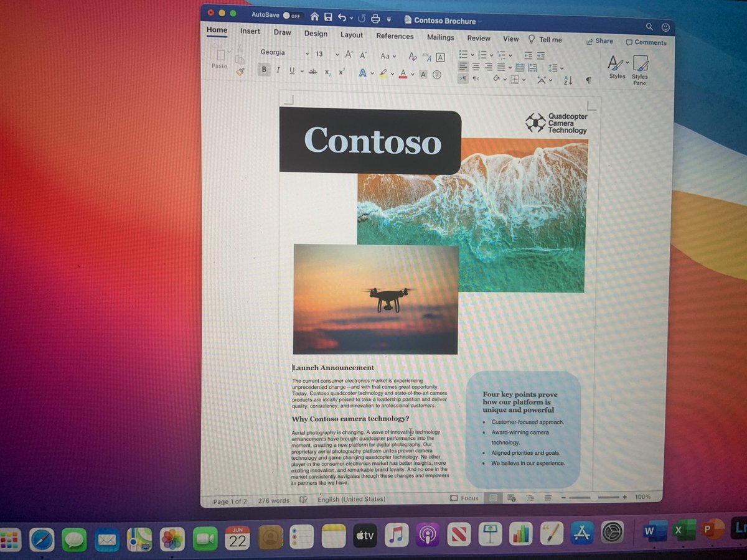Open the Styles Pane
Viewport: 747px width, 560px height.
point(640,70)
